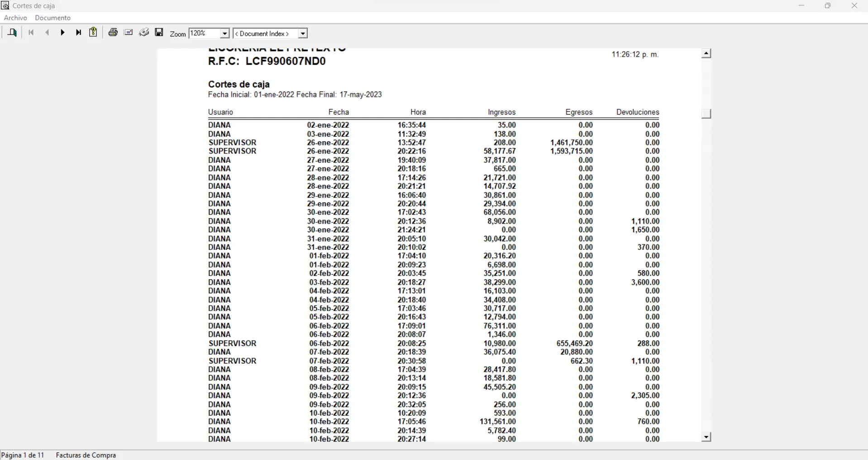Click the Devoluciones column header
This screenshot has height=460, width=868.
click(637, 112)
